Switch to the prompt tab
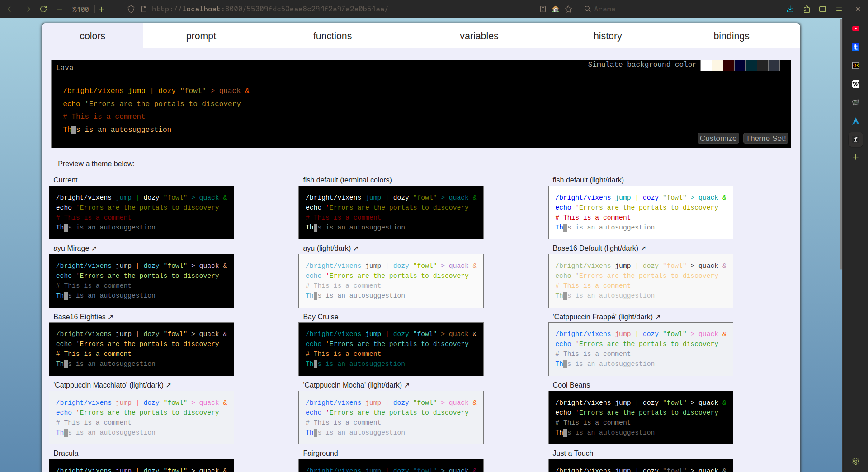Viewport: 868px width, 472px height. [x=201, y=36]
